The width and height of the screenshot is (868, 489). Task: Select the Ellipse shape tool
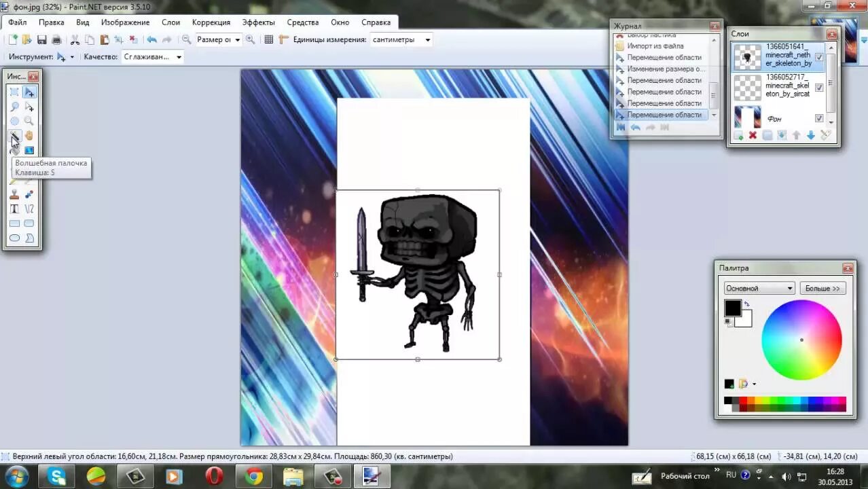pos(14,238)
